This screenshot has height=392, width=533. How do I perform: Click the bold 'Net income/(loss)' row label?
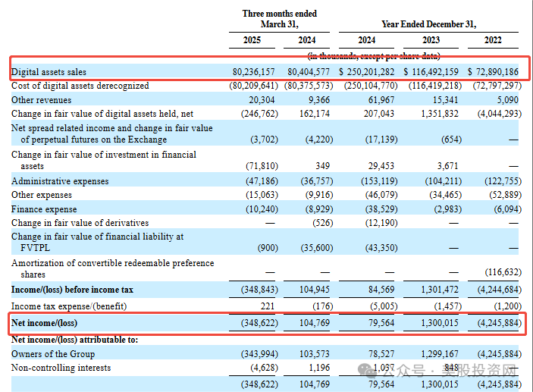pyautogui.click(x=44, y=323)
